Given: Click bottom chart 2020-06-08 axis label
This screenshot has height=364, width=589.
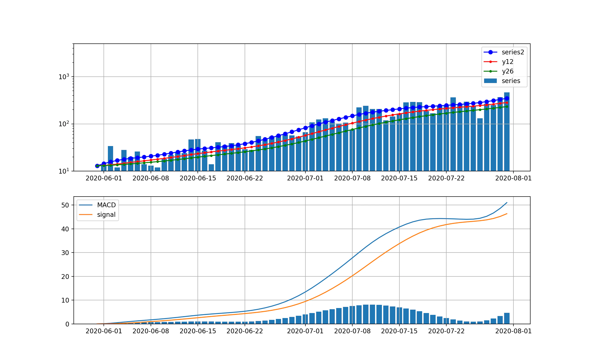Looking at the screenshot, I should tap(151, 331).
